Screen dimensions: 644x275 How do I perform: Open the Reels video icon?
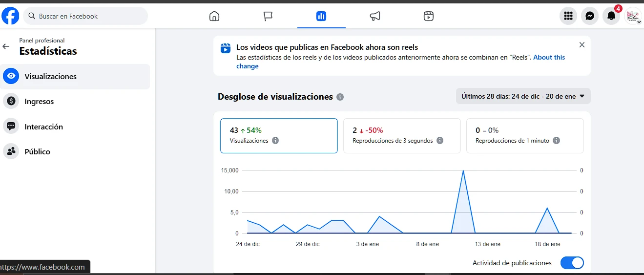(428, 16)
